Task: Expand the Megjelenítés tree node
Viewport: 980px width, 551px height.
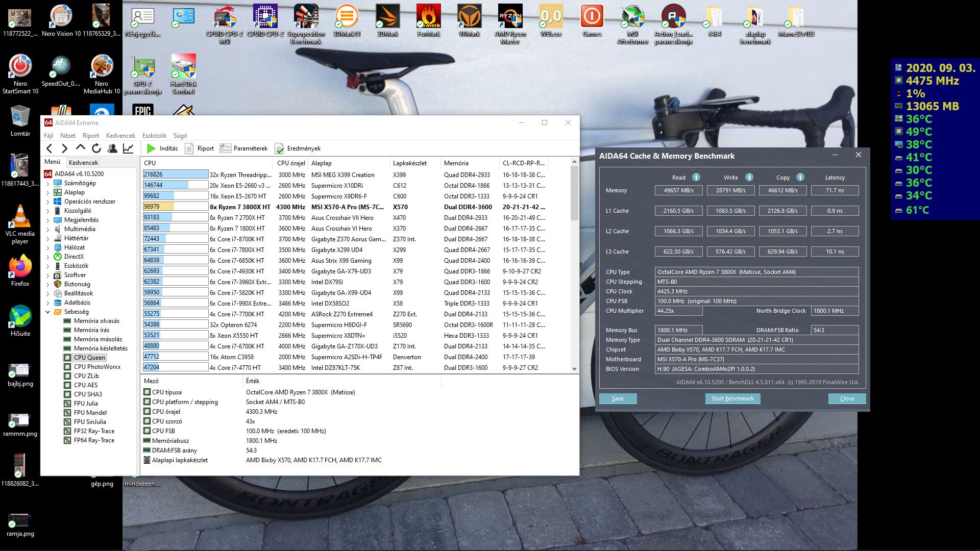Action: 48,220
